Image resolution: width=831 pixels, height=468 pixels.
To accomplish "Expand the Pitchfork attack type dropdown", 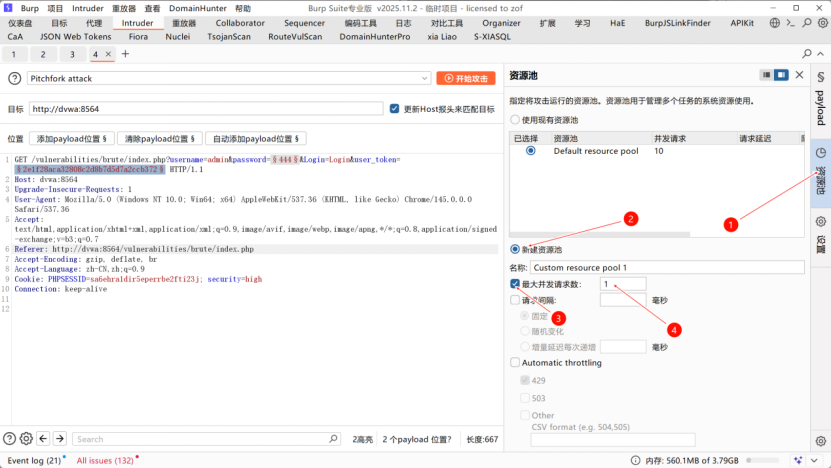I will point(425,78).
